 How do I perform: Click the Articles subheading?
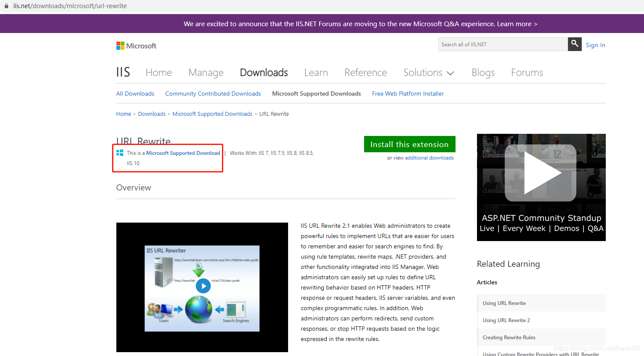pos(487,282)
